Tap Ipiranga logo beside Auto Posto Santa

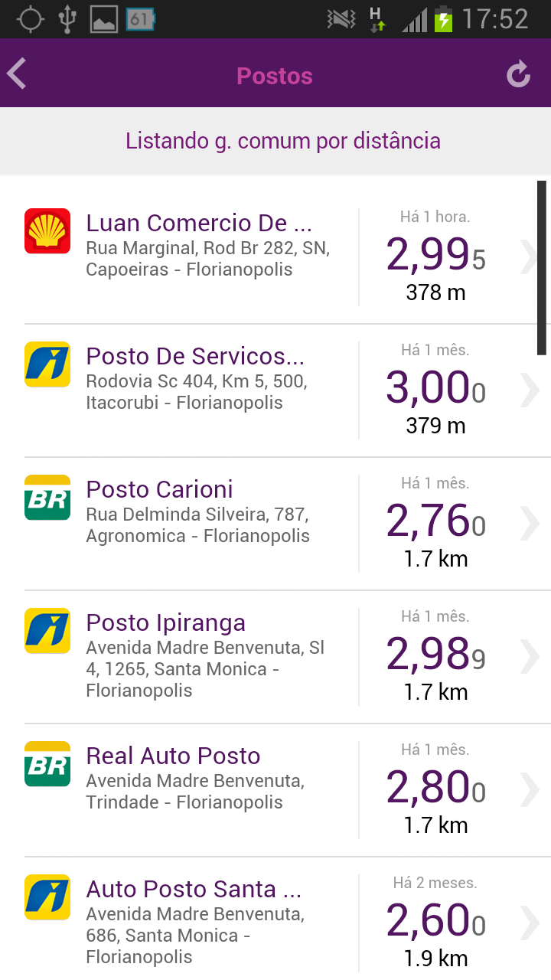[47, 897]
